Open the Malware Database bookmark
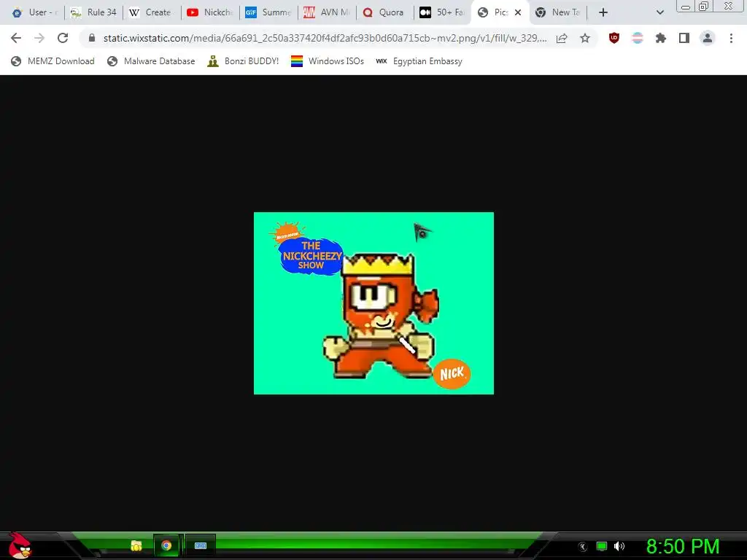 pos(151,61)
